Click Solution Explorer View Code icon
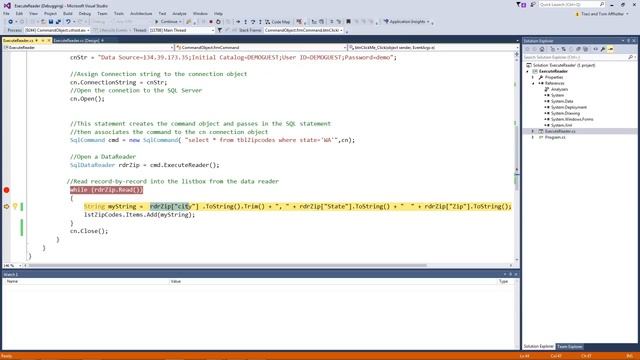Screen dimensions: 640x360 [596, 49]
